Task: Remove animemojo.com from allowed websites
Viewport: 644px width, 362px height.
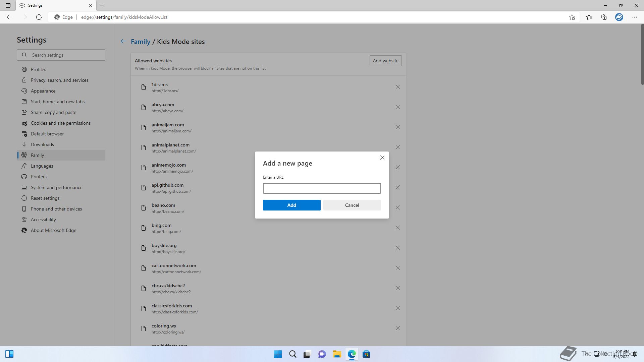Action: click(x=397, y=167)
